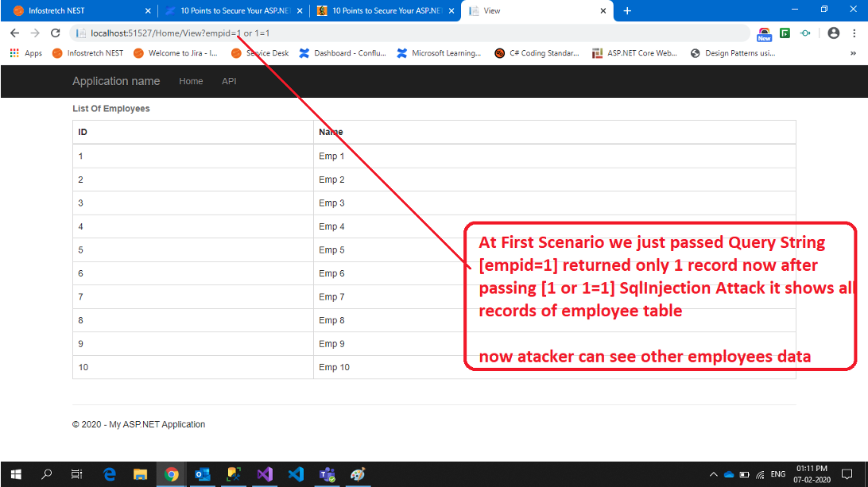Close the View browser tab
Image resolution: width=868 pixels, height=487 pixels.
603,11
